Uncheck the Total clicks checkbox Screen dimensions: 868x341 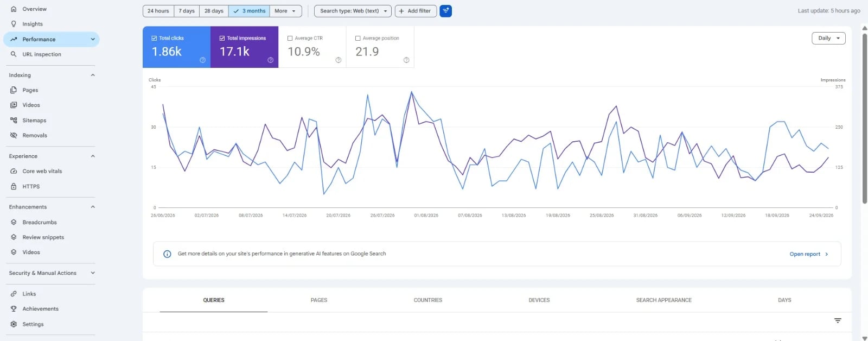(x=154, y=39)
